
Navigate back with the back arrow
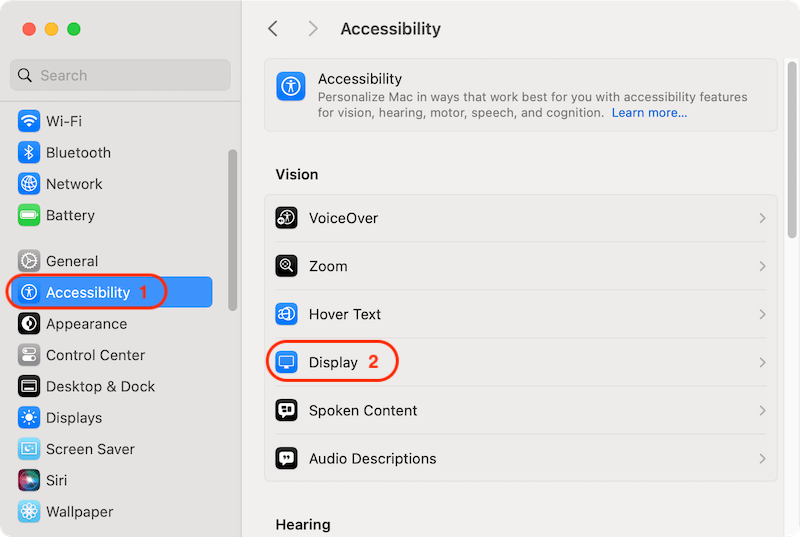[273, 29]
